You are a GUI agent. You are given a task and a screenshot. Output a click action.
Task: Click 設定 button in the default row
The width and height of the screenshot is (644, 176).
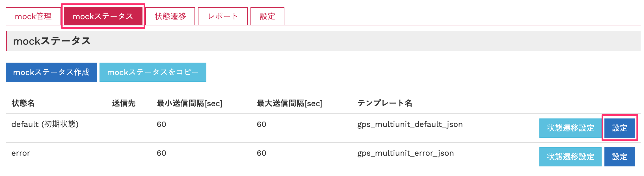click(619, 128)
